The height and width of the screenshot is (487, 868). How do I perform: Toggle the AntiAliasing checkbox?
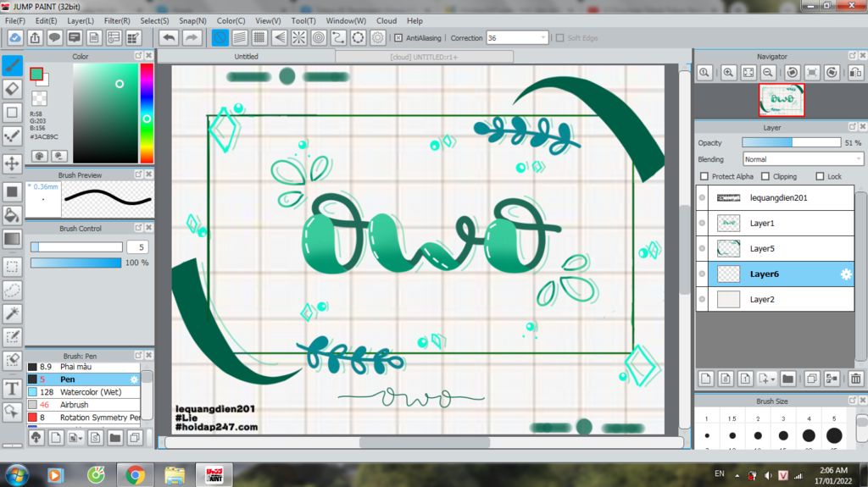point(398,38)
